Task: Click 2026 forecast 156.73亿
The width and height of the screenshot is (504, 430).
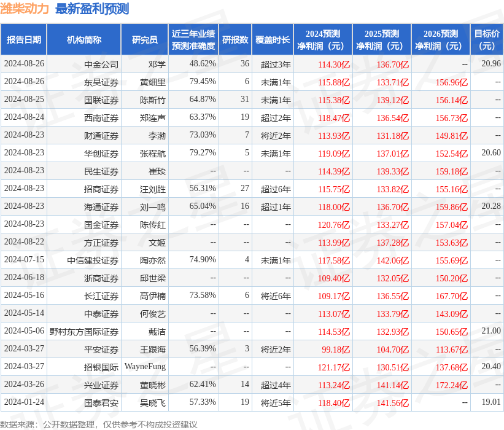Action: coord(452,118)
